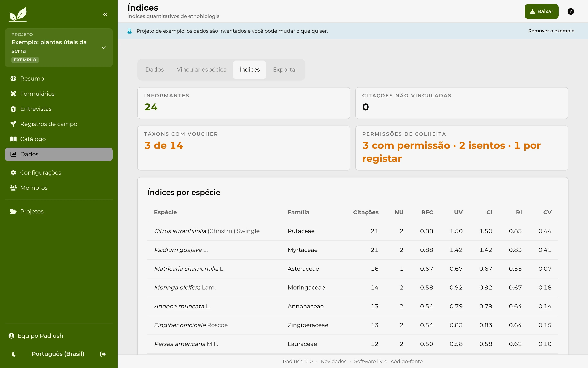Click the Resumo gauge icon
The height and width of the screenshot is (368, 588).
click(x=13, y=79)
